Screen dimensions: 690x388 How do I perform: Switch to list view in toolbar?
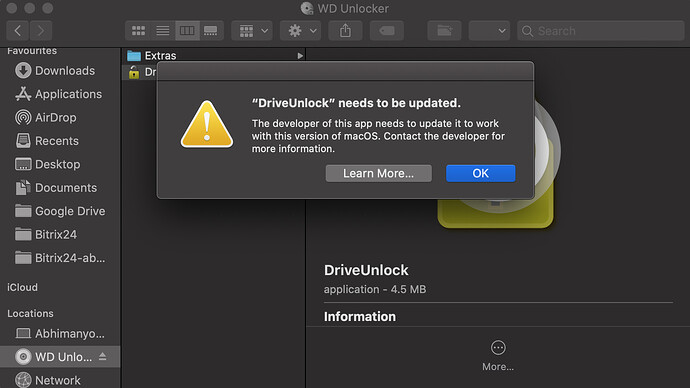pyautogui.click(x=163, y=31)
